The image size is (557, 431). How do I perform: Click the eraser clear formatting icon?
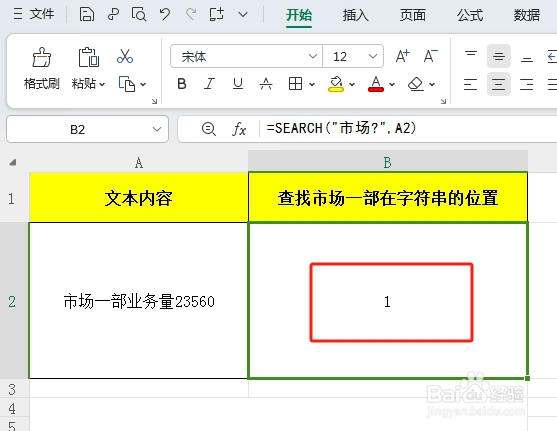[416, 84]
